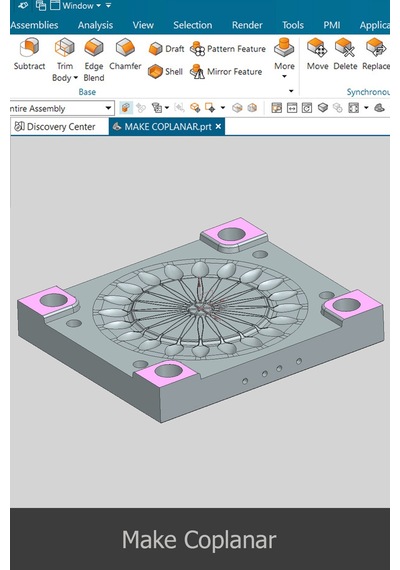This screenshot has width=400, height=570.
Task: Switch to the Analysis ribbon tab
Action: pyautogui.click(x=95, y=25)
